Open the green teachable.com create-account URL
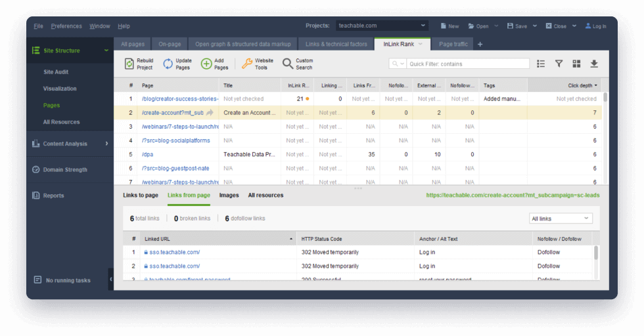Viewport: 644px width, 336px height. point(513,196)
